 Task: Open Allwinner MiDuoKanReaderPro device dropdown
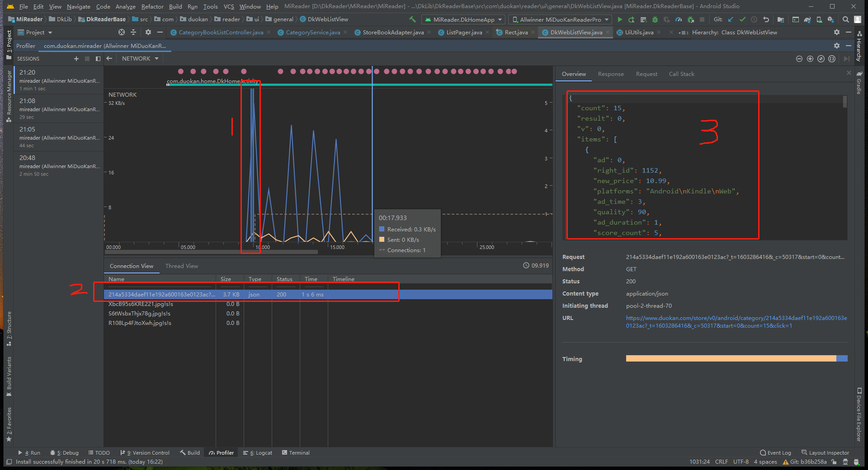(561, 19)
